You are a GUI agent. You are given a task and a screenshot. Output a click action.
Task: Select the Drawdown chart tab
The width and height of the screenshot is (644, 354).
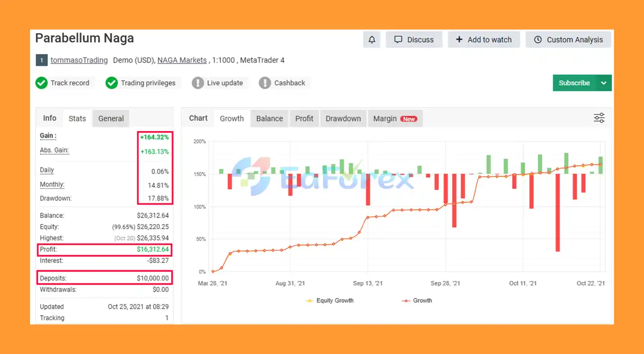point(343,118)
